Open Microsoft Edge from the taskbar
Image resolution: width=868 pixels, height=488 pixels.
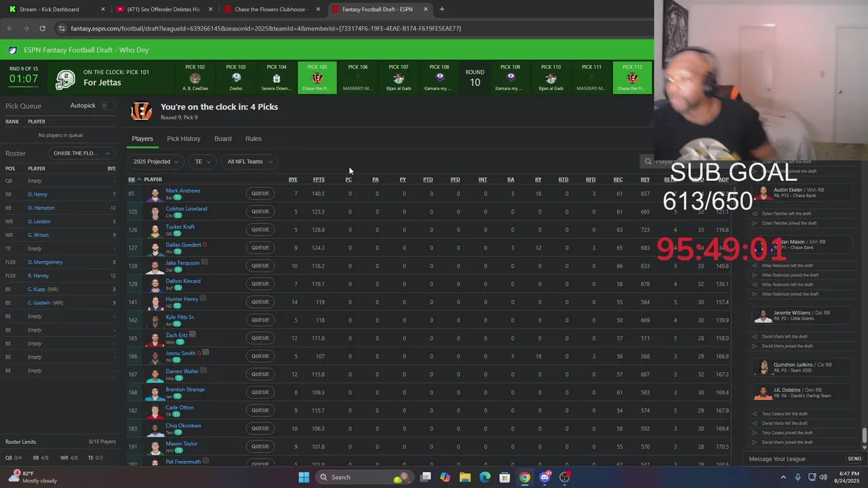coord(485,477)
